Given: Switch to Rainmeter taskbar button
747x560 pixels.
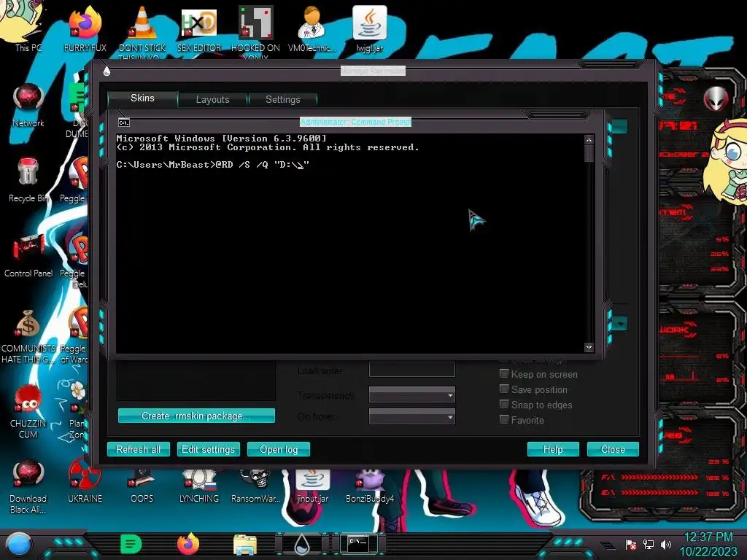Looking at the screenshot, I should pos(302,544).
